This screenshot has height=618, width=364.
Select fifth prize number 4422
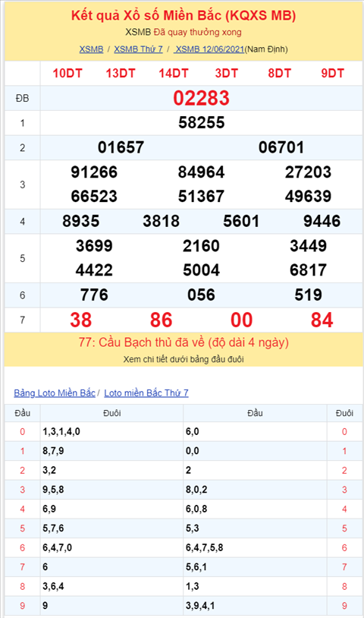pos(94,270)
